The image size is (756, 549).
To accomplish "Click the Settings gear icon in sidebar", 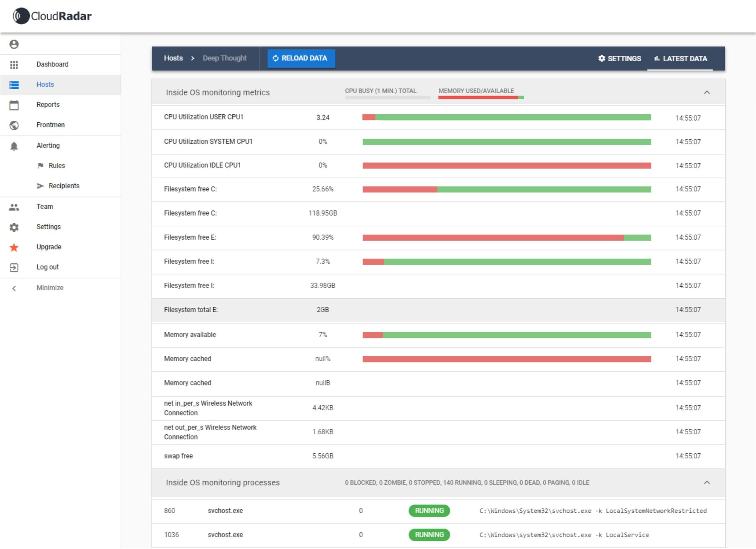I will point(14,227).
